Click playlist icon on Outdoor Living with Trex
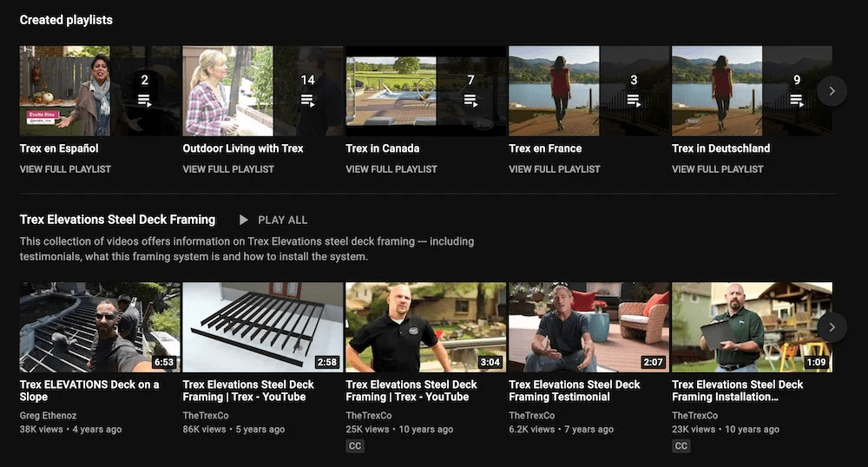Viewport: 868px width, 467px height. [x=308, y=100]
